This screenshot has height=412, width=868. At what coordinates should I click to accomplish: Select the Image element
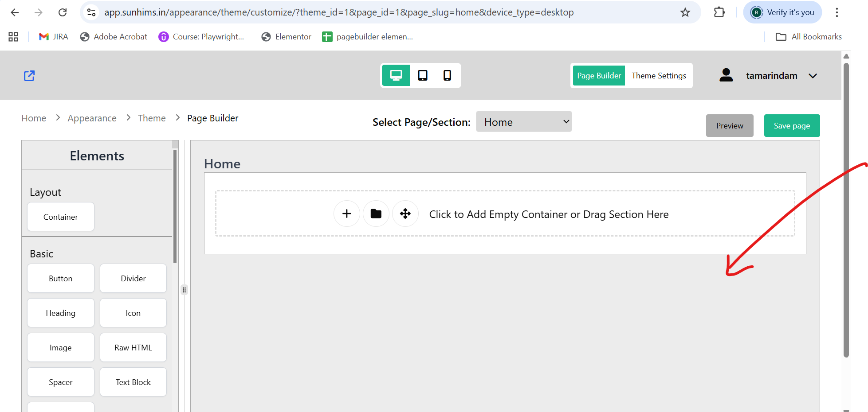pos(61,347)
